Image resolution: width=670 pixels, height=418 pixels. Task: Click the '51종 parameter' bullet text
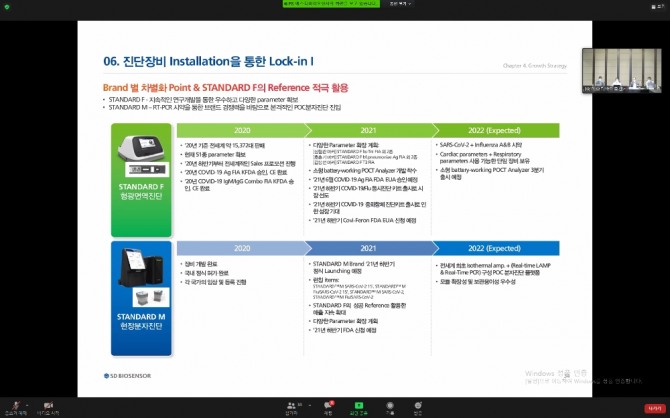coord(215,154)
